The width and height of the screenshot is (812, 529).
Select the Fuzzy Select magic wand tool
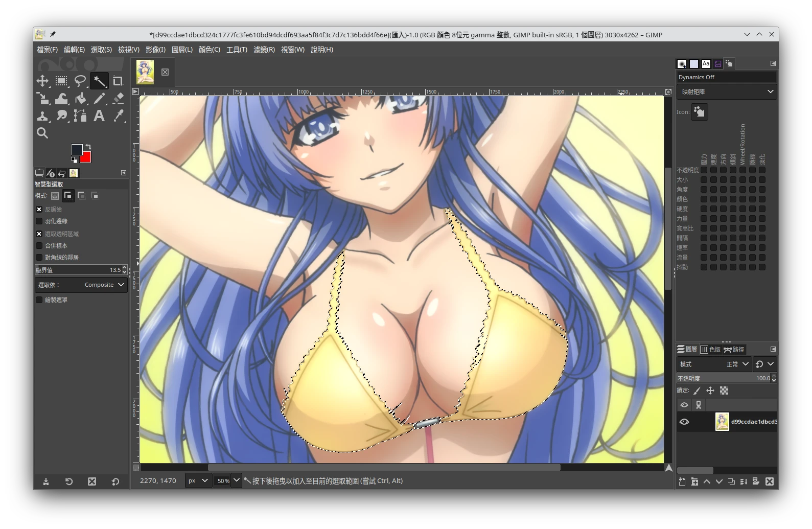[99, 81]
